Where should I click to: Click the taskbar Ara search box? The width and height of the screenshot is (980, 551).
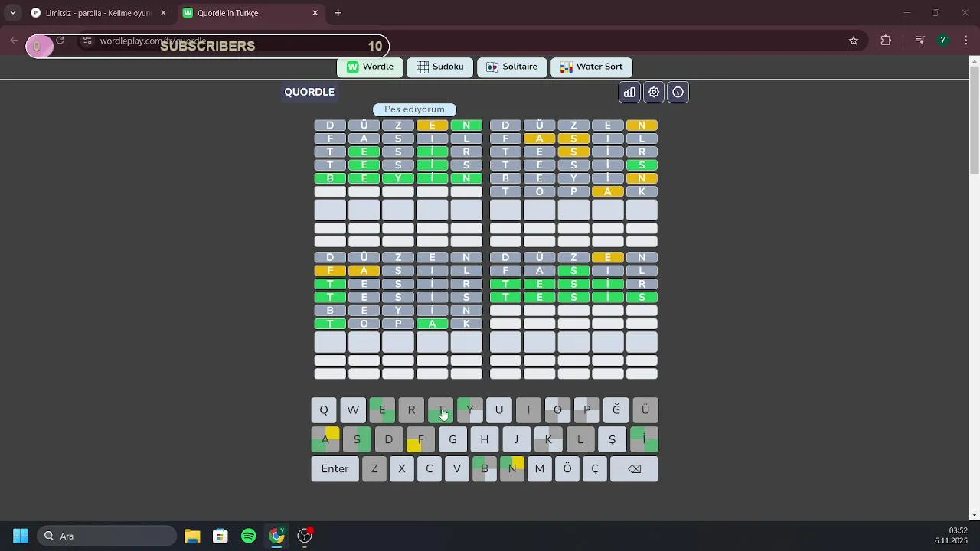(x=107, y=536)
